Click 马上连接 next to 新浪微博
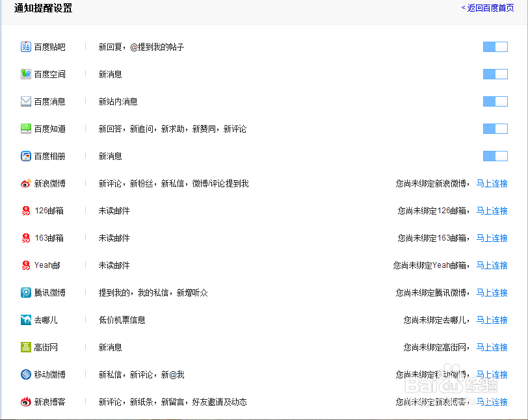 click(x=492, y=183)
